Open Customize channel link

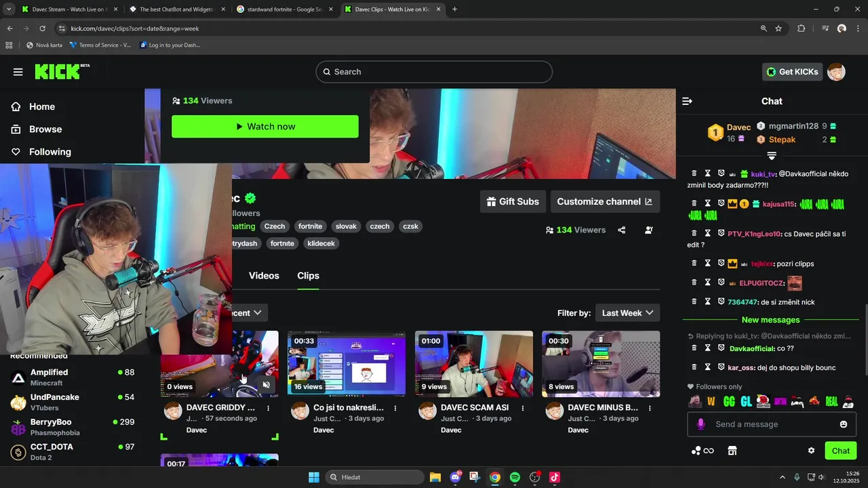(x=604, y=201)
